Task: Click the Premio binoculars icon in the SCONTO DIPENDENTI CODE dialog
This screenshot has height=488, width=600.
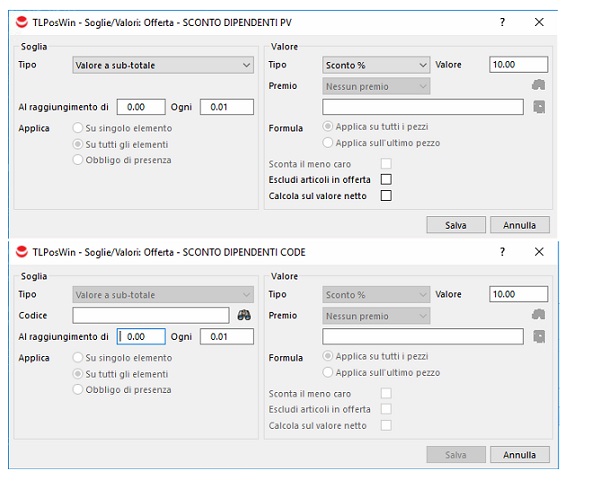Action: click(539, 315)
